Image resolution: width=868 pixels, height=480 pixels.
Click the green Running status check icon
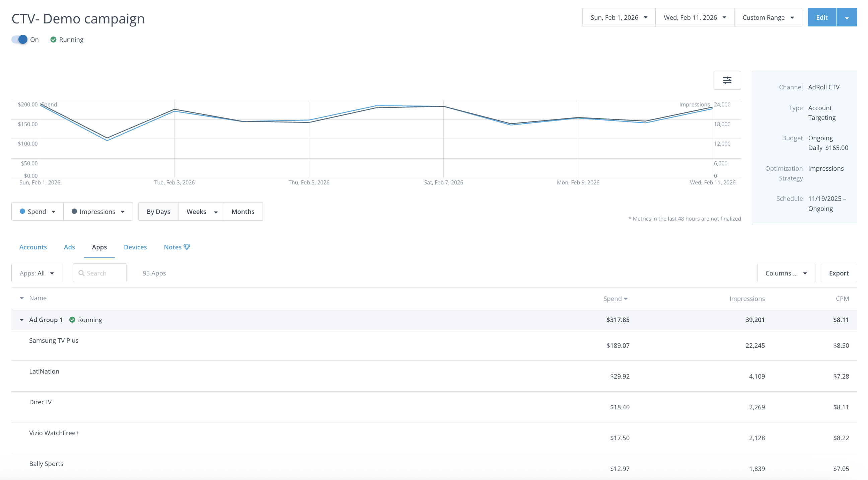(53, 39)
